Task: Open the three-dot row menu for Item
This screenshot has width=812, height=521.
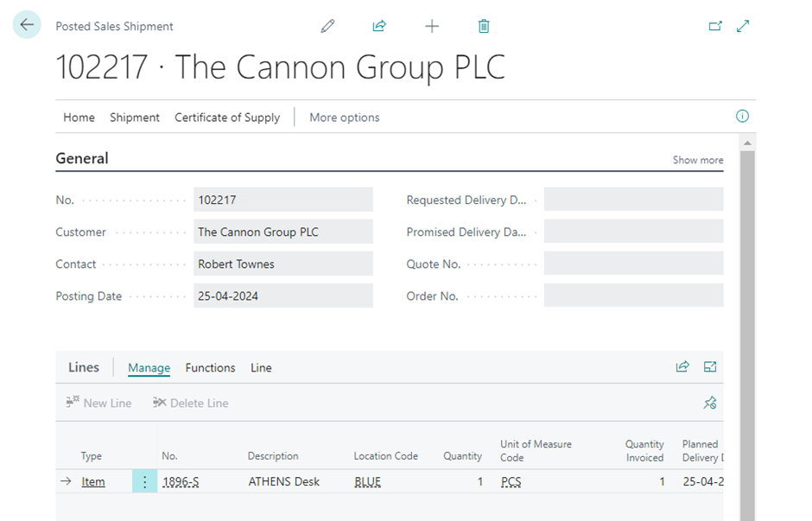Action: (x=144, y=481)
